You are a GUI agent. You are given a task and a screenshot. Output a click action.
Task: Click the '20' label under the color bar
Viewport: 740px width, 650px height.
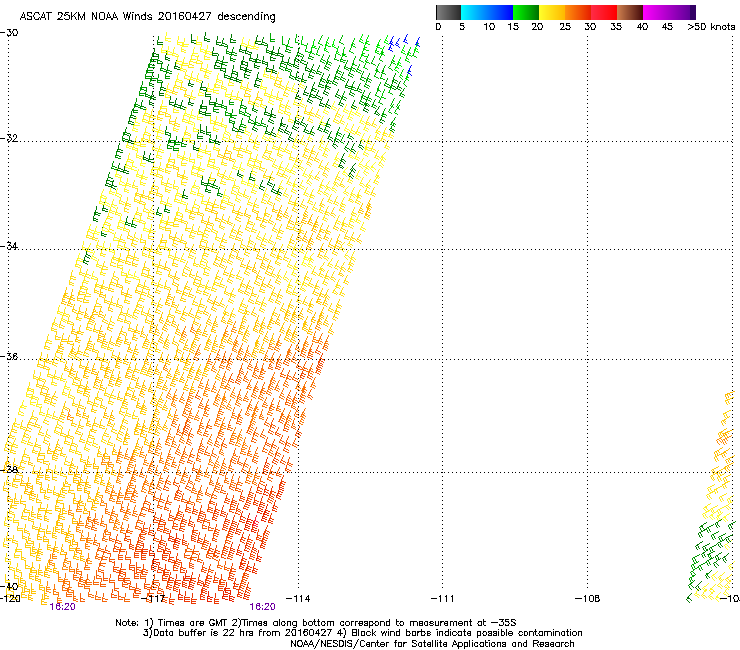point(537,27)
